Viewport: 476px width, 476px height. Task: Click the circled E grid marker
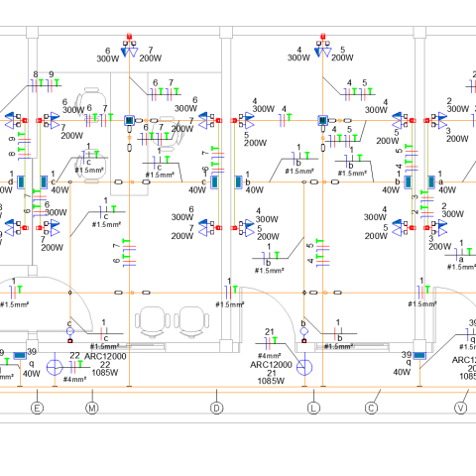[x=37, y=408]
